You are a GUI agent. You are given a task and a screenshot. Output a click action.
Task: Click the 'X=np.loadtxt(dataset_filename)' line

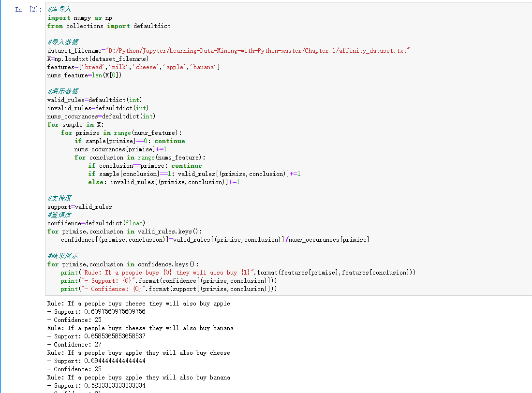[x=98, y=59]
